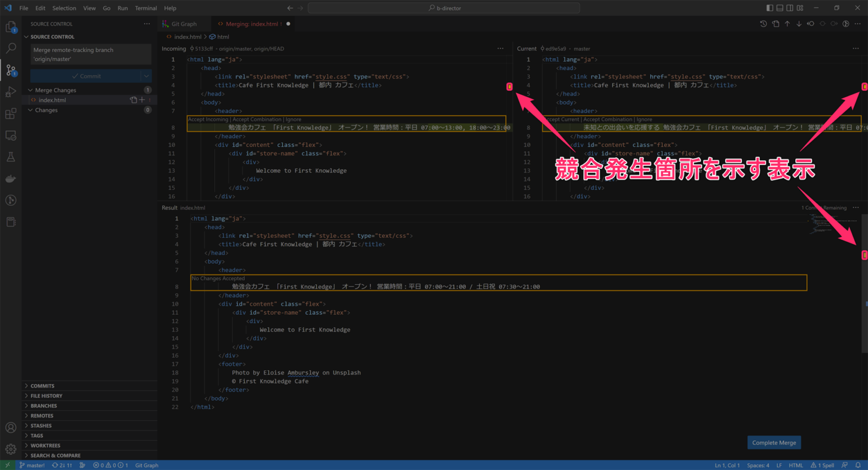Click the Complete Merge button
The height and width of the screenshot is (470, 868).
pos(774,442)
